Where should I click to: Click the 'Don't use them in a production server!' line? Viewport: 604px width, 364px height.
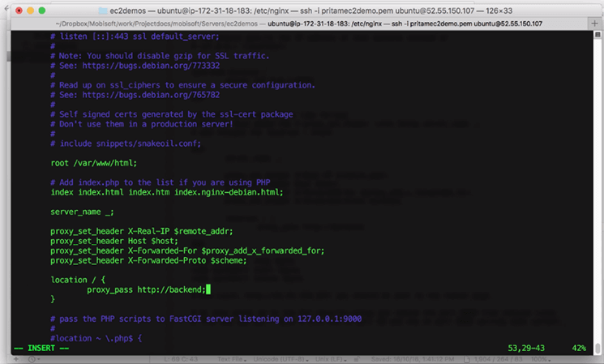142,124
